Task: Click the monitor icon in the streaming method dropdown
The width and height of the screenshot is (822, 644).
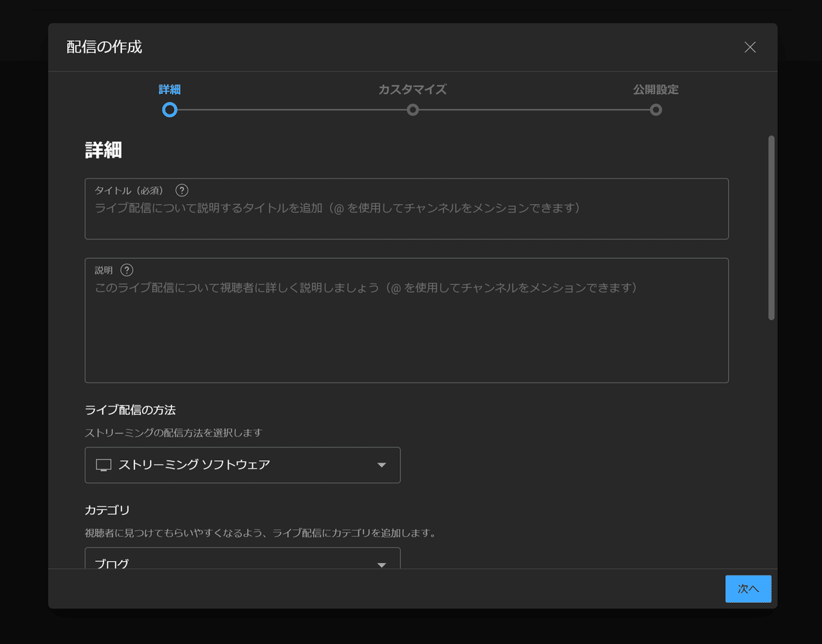Action: [103, 465]
